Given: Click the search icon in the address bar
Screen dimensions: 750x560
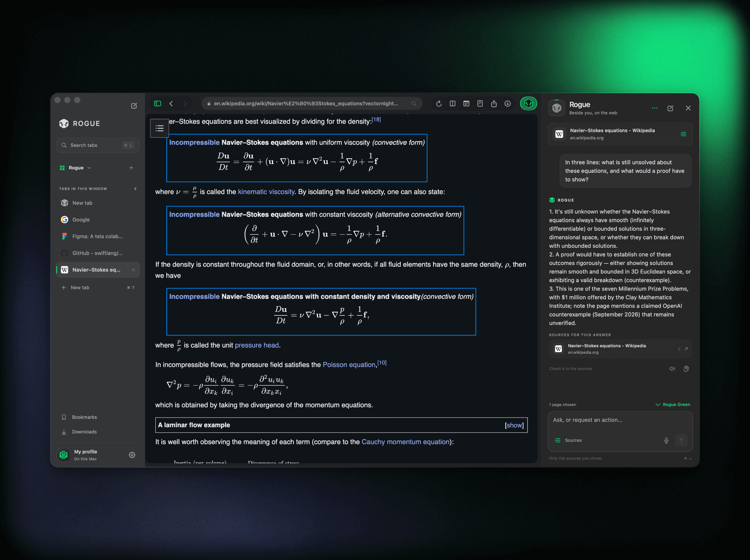Looking at the screenshot, I should coord(414,104).
